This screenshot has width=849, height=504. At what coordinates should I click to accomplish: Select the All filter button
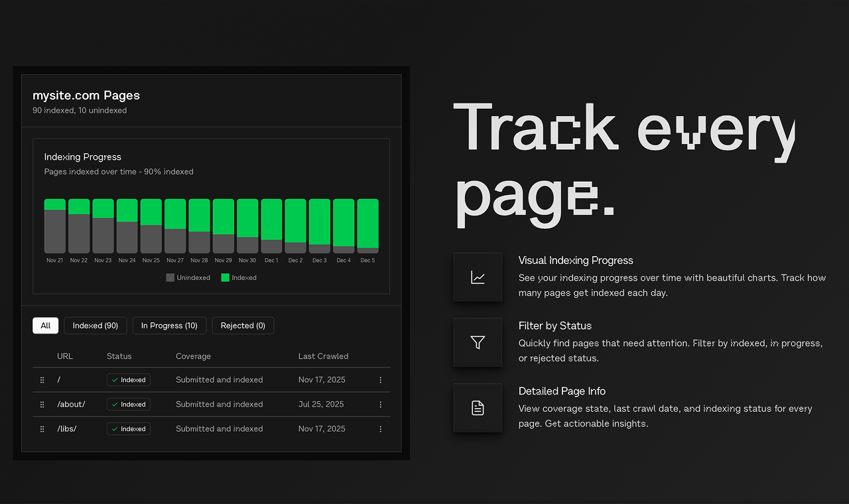45,326
